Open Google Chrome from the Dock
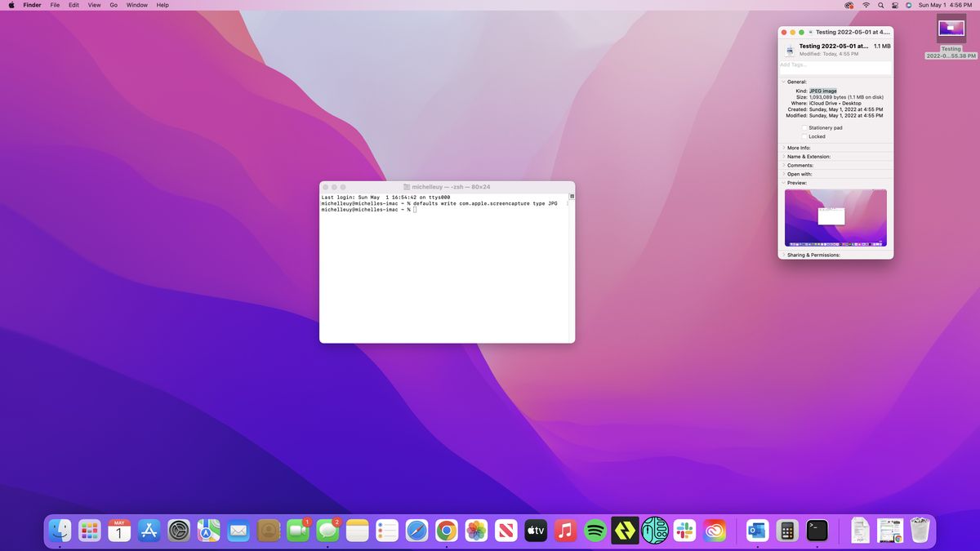The image size is (980, 551). coord(445,530)
